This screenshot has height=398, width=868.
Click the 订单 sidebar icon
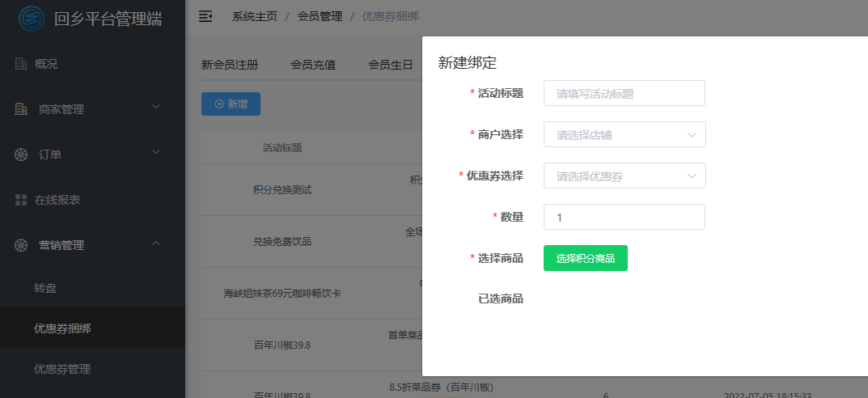click(21, 155)
